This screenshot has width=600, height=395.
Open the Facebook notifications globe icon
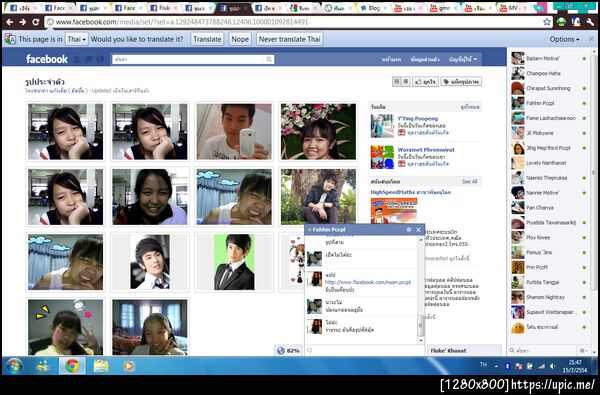pos(100,59)
